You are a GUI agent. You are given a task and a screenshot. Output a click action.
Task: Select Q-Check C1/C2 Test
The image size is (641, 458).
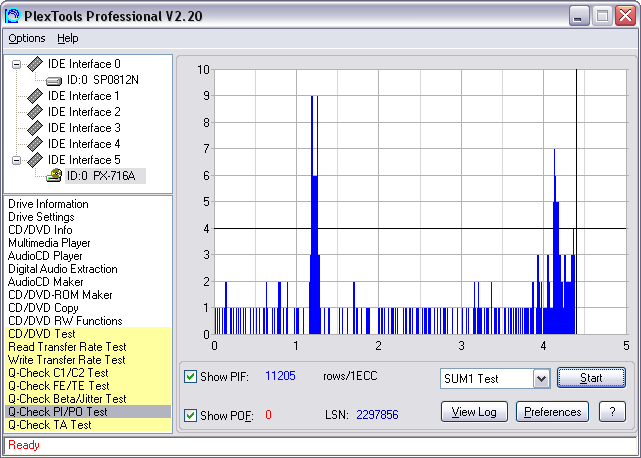pos(88,373)
